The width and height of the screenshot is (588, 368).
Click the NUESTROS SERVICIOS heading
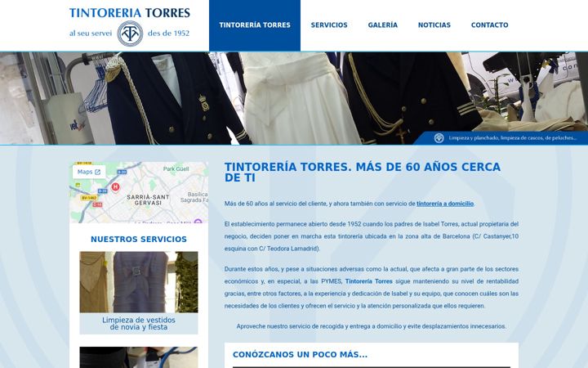[139, 239]
